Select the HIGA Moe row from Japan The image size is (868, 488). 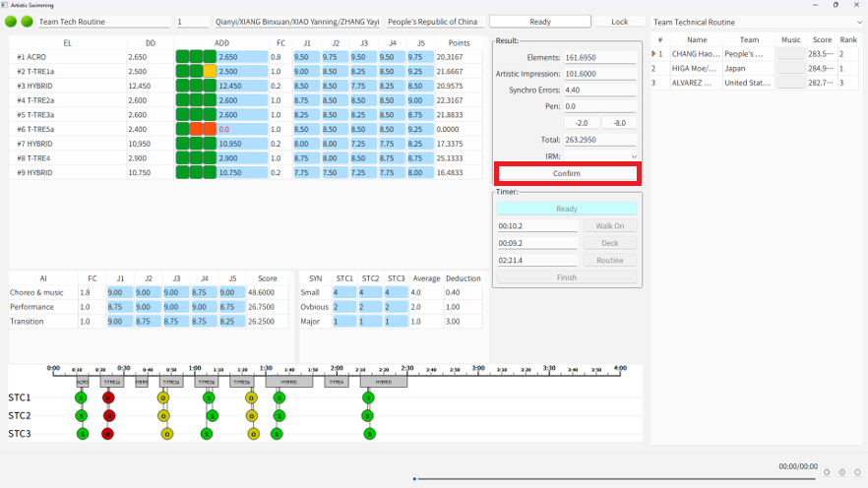click(x=755, y=68)
